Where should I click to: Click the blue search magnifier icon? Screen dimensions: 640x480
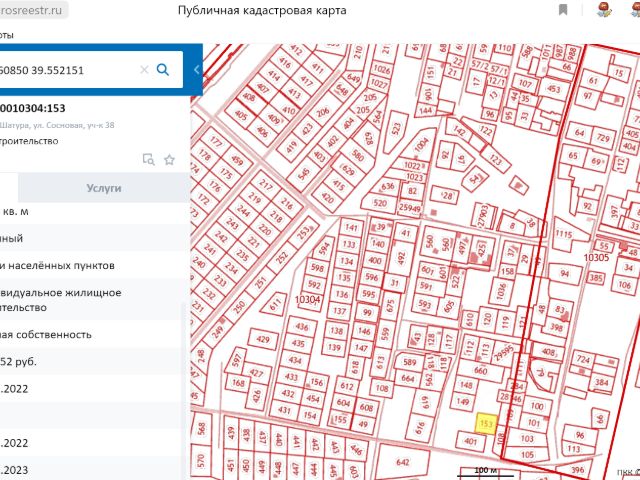click(x=163, y=70)
